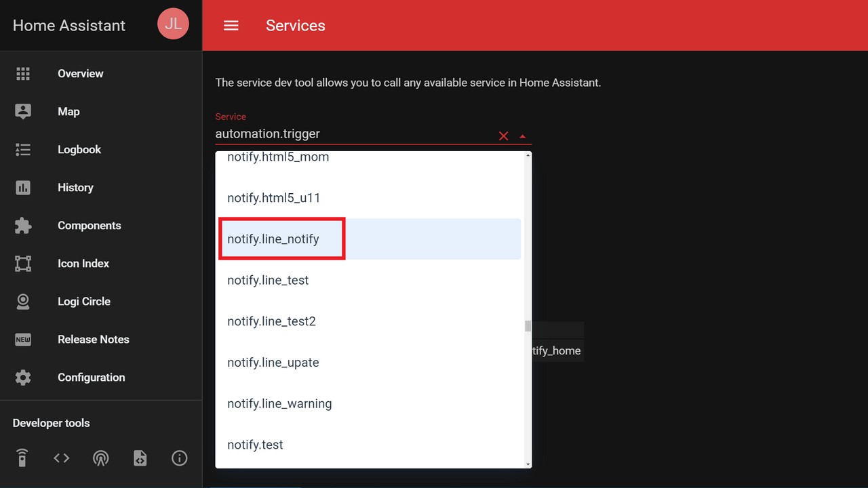The height and width of the screenshot is (488, 868).
Task: Open the Logi Circle page
Action: (x=84, y=302)
